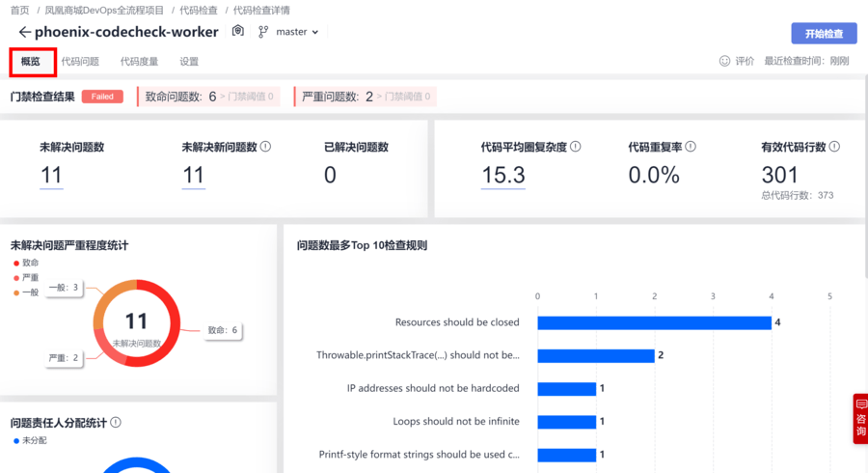Switch to the 代码问题 tab
Screen dimensions: 868x473
click(x=80, y=62)
